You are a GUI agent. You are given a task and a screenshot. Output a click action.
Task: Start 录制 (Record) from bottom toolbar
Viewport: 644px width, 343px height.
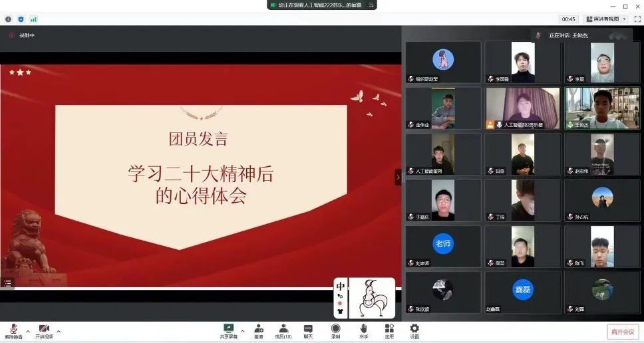coord(335,329)
